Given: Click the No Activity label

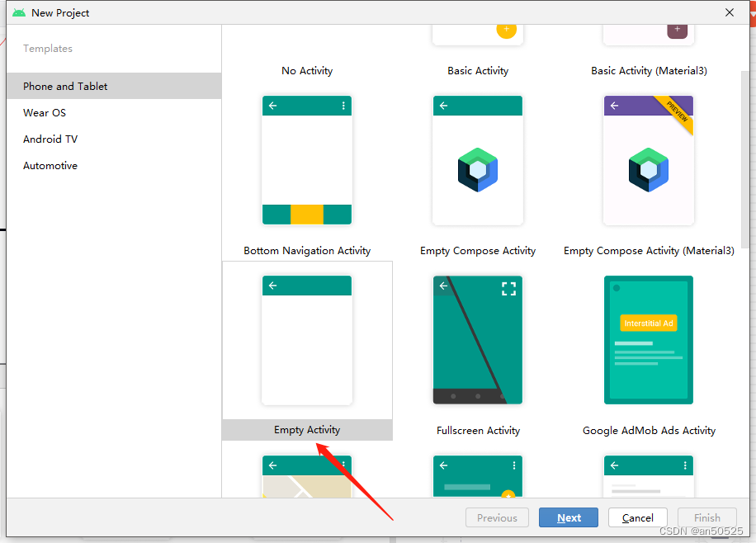Looking at the screenshot, I should 307,71.
